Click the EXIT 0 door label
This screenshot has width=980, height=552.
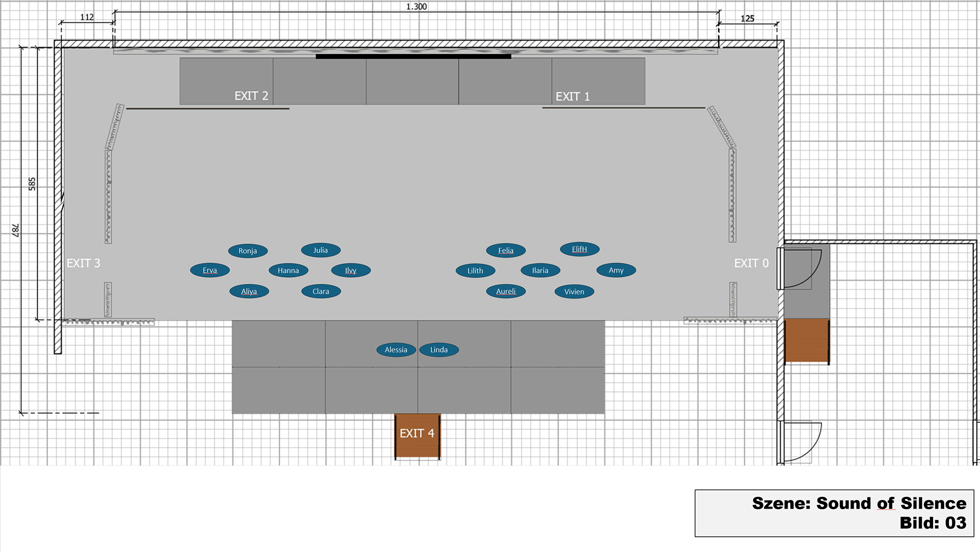click(x=751, y=263)
